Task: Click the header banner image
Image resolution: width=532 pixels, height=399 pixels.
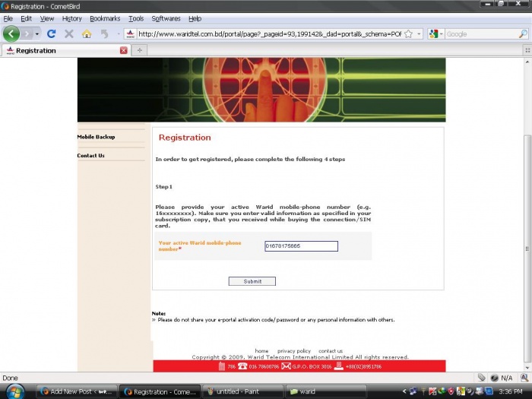Action: (261, 90)
